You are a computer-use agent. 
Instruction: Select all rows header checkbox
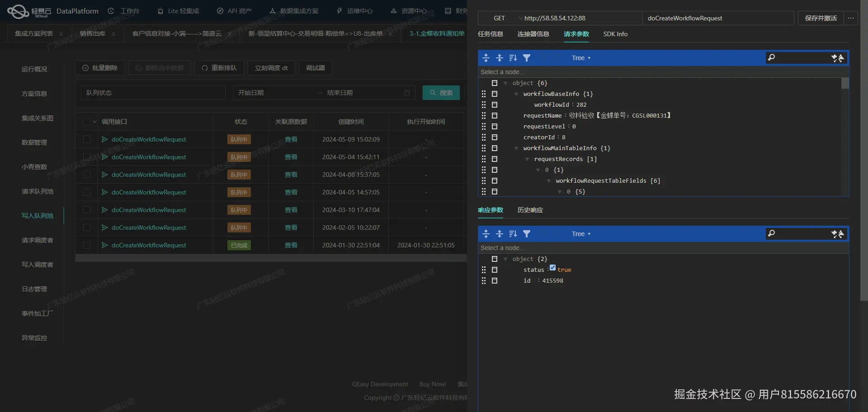(87, 122)
